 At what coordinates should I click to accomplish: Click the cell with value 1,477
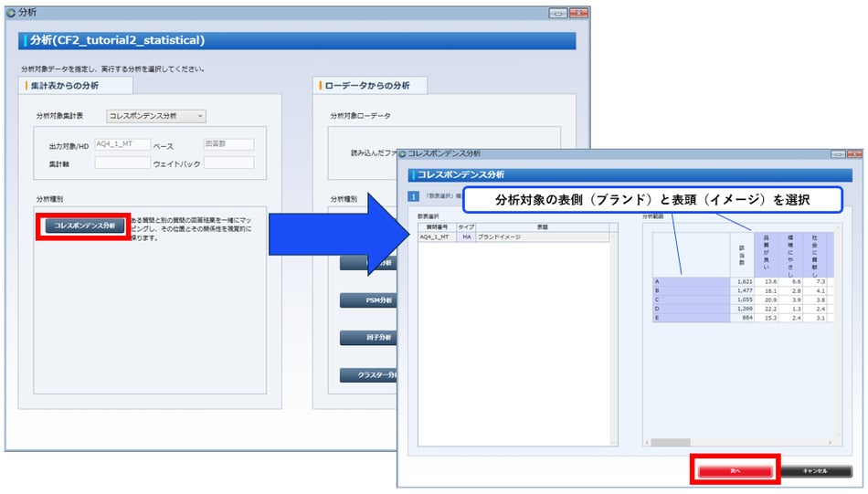pos(742,290)
